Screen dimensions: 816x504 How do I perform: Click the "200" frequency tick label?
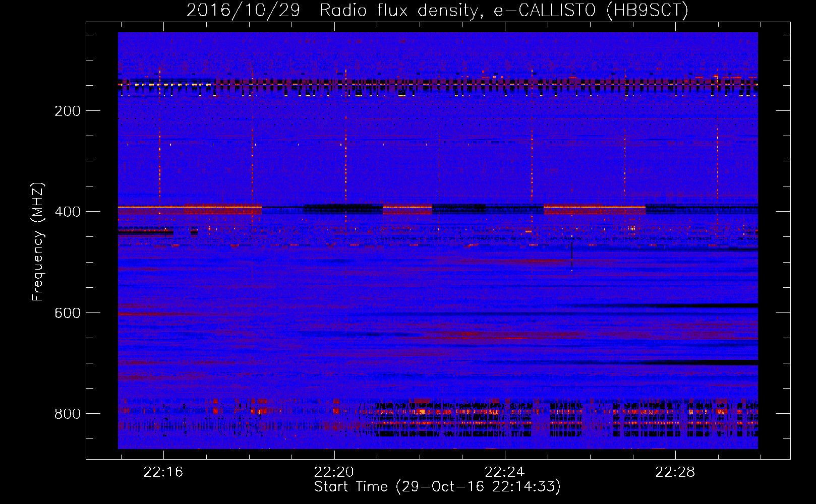click(68, 111)
